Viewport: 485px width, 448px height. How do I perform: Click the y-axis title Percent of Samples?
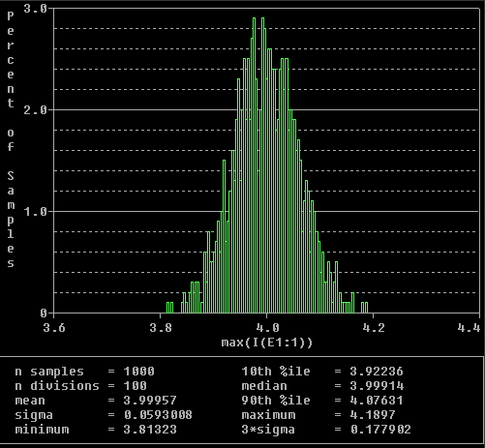(11, 139)
